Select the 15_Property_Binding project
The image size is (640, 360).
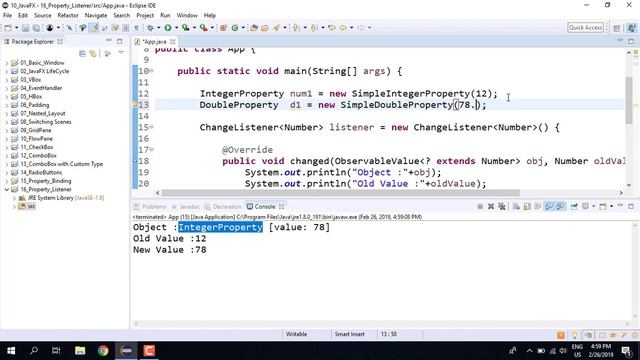click(x=46, y=181)
